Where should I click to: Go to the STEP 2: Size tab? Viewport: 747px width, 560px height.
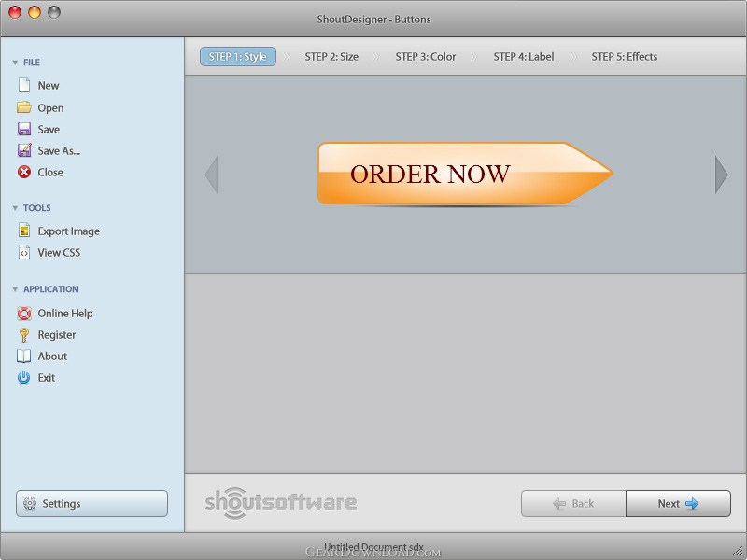(x=331, y=57)
